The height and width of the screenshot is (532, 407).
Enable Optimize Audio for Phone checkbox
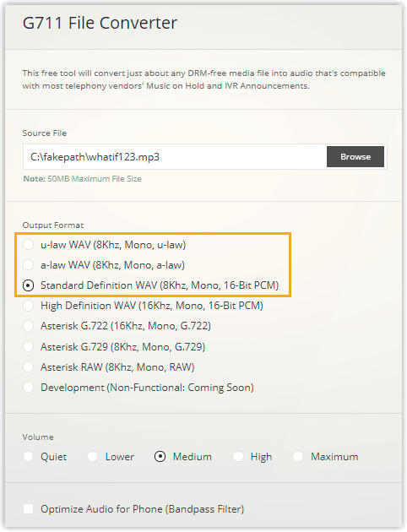(28, 509)
